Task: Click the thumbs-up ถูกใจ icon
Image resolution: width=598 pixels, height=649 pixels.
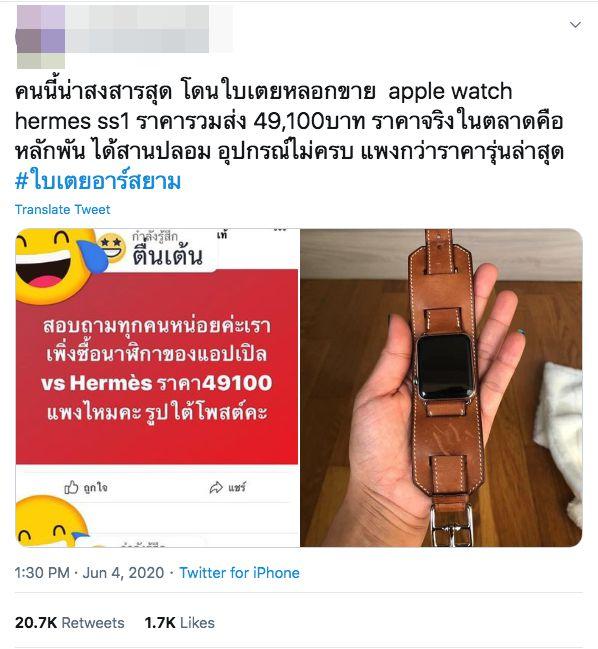Action: click(x=71, y=488)
